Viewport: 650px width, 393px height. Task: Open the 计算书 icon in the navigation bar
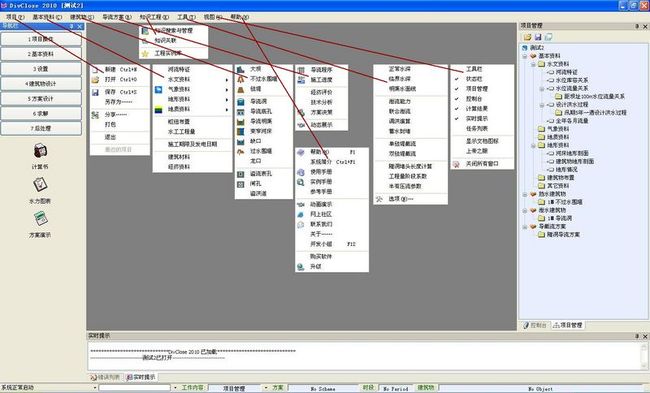(40, 151)
